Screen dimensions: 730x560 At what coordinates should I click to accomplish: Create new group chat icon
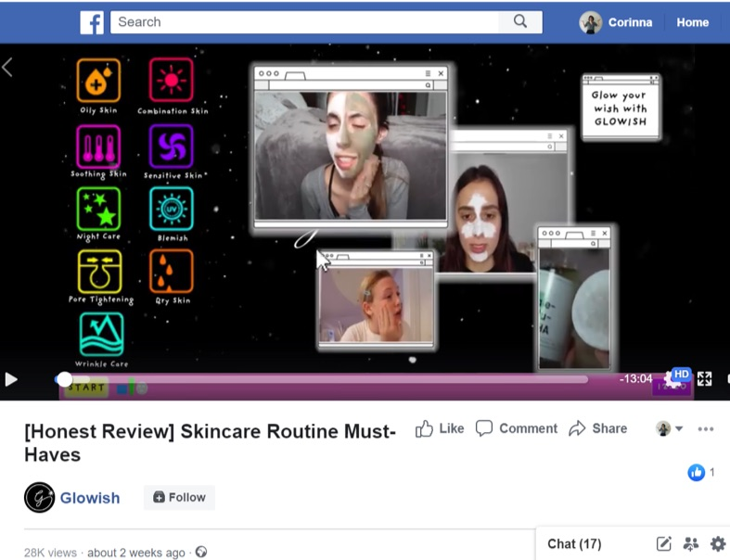[x=690, y=543]
